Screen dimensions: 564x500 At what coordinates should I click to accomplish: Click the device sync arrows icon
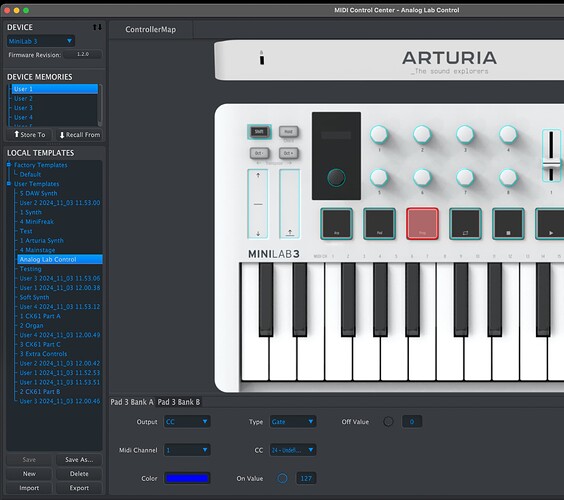tap(97, 27)
